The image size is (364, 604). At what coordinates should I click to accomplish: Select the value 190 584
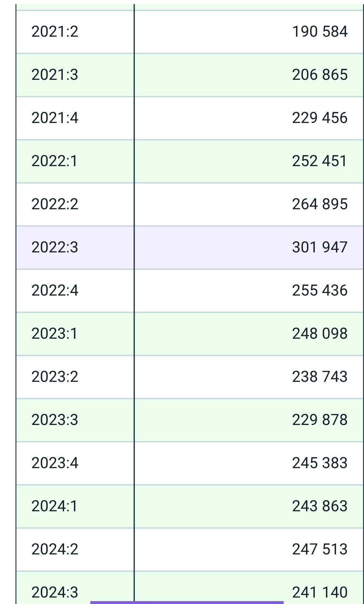point(320,32)
